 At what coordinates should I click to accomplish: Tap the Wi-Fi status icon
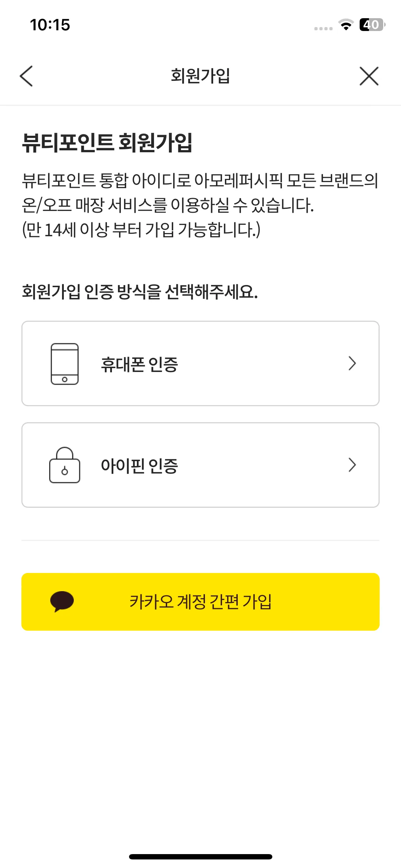pos(346,25)
